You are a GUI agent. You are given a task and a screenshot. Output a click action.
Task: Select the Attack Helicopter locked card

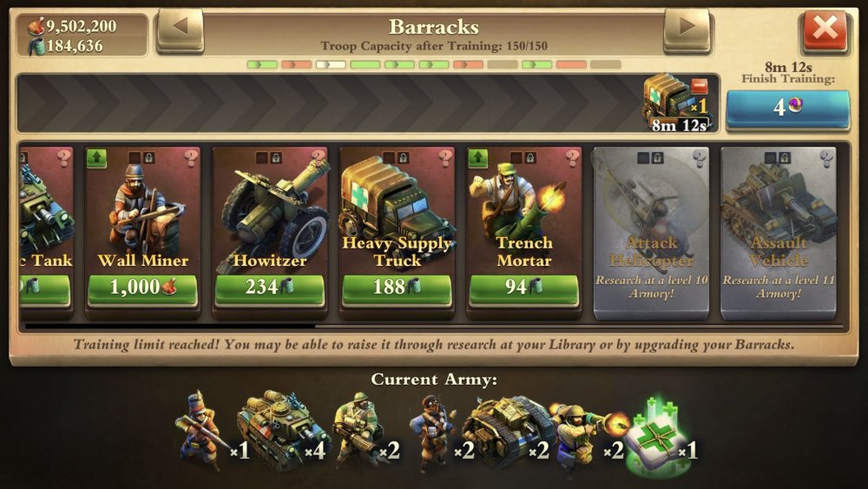pyautogui.click(x=651, y=233)
